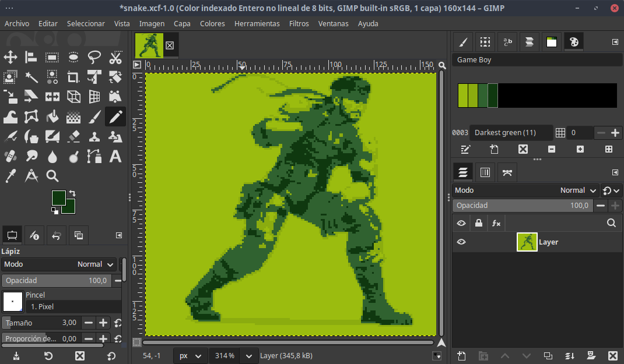Select the Crop tool
Image resolution: width=624 pixels, height=364 pixels.
coord(73,77)
